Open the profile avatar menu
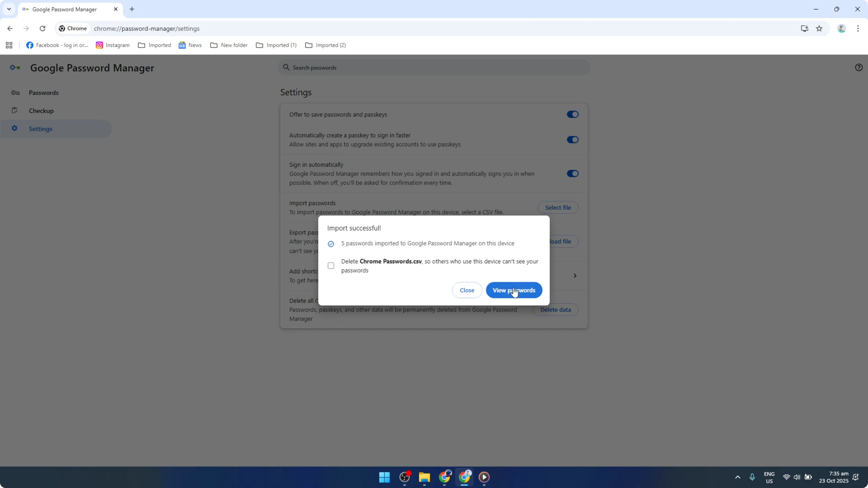Screen dimensions: 868x488 (841, 29)
